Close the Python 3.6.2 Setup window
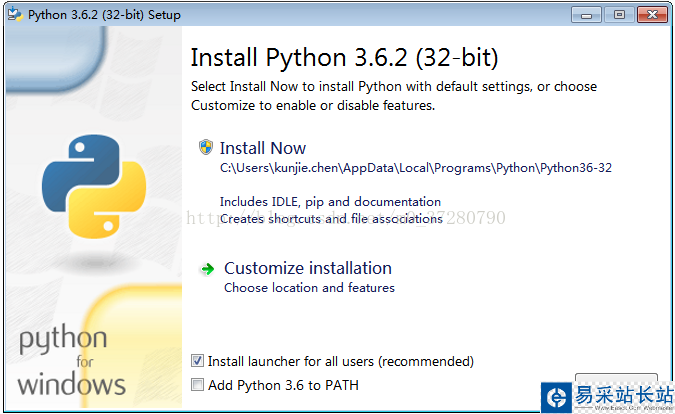 (651, 15)
